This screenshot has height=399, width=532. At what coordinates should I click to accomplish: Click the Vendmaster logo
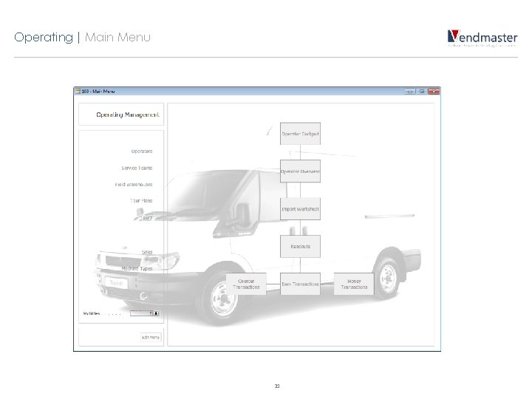[x=482, y=38]
